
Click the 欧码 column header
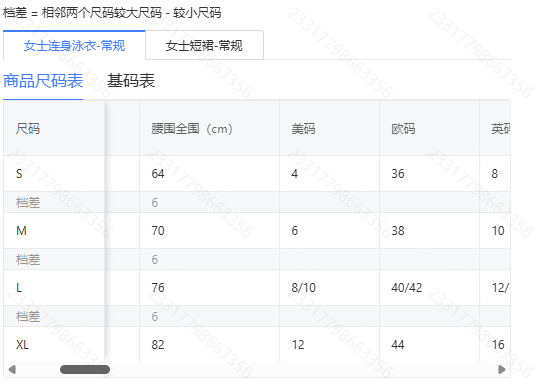[403, 129]
